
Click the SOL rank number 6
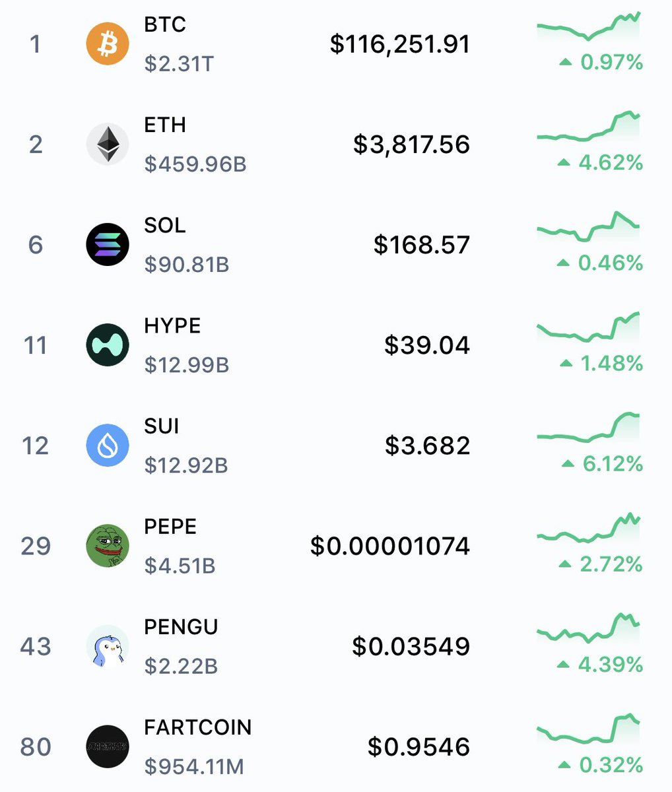coord(36,245)
